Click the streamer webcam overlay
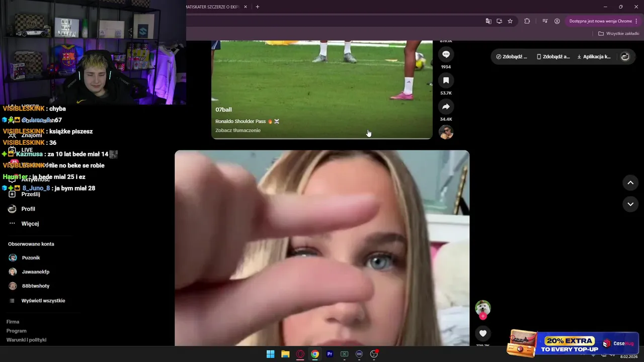The image size is (644, 362). [93, 52]
